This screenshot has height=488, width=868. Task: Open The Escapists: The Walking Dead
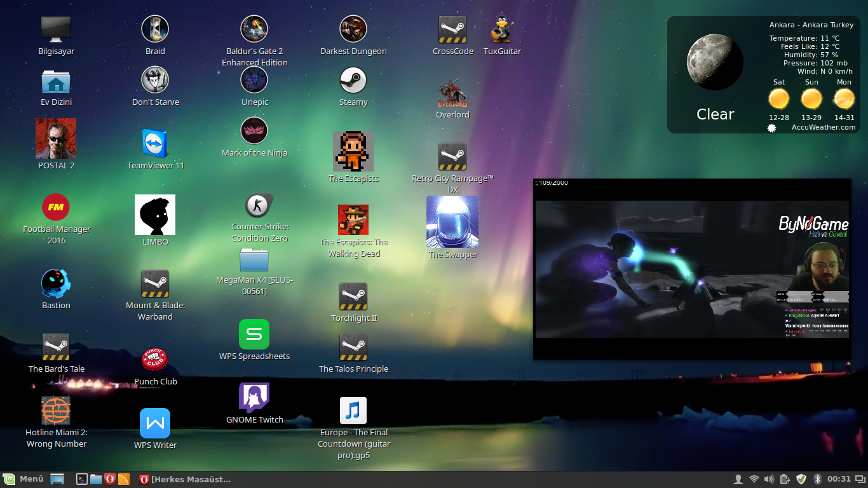(x=353, y=220)
